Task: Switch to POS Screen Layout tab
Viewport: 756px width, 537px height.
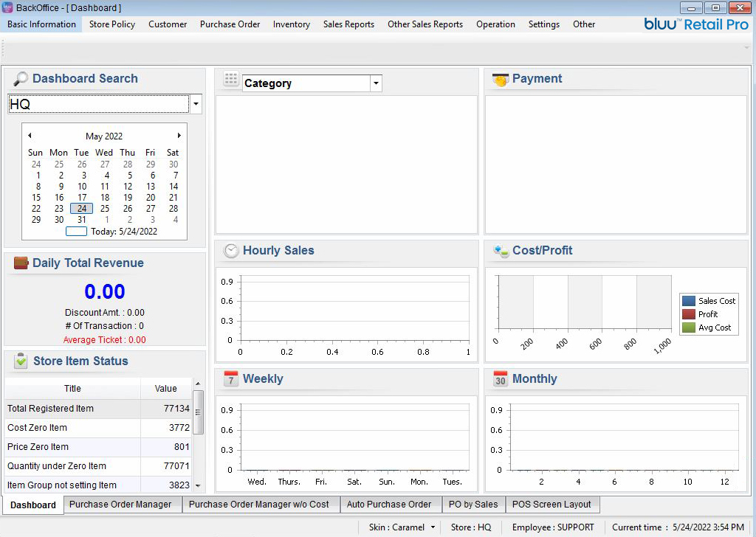Action: coord(551,505)
